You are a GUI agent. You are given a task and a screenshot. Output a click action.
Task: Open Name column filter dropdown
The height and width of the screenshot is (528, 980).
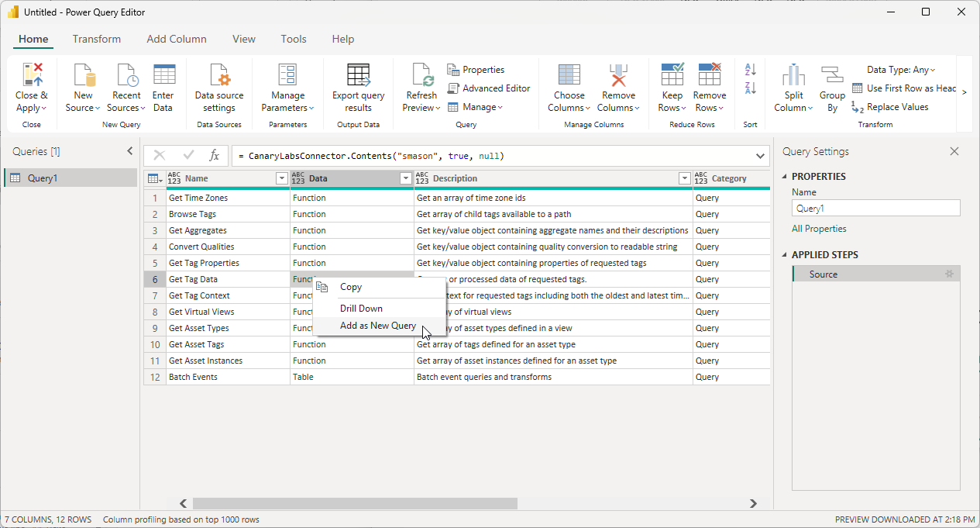coord(281,179)
